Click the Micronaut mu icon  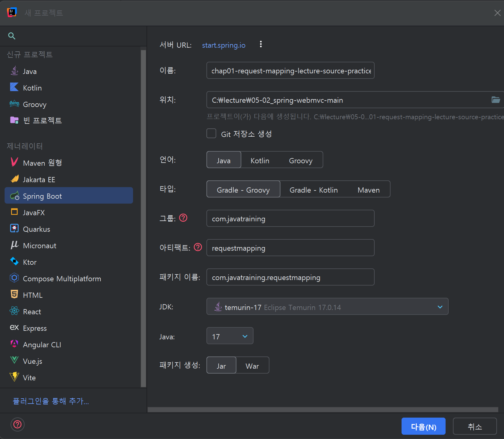14,245
